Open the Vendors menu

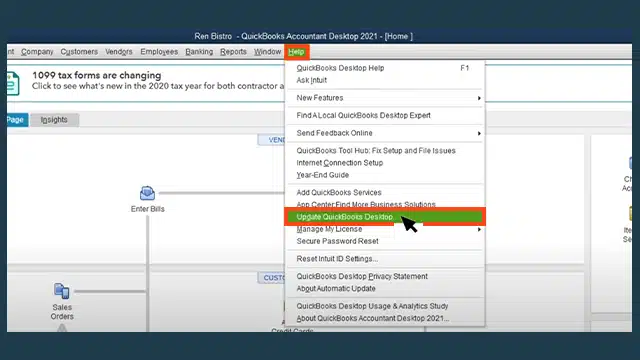point(119,52)
